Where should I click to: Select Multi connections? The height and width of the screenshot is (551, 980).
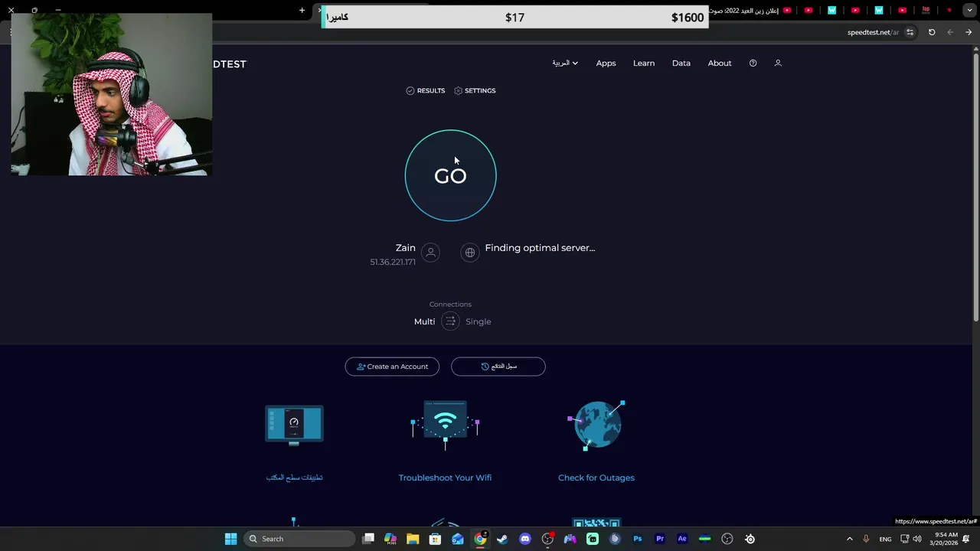(424, 321)
